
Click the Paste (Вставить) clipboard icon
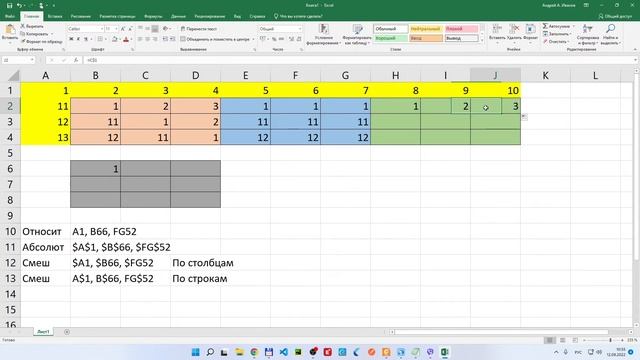10,30
